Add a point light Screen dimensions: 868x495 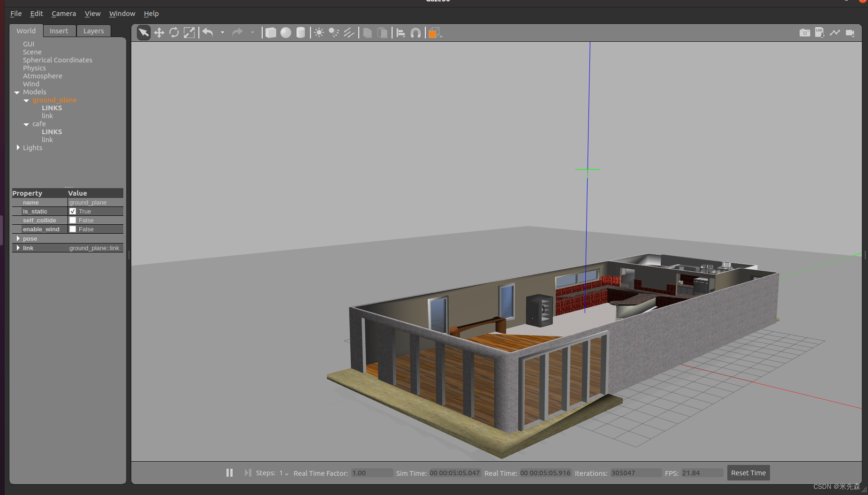[x=319, y=32]
